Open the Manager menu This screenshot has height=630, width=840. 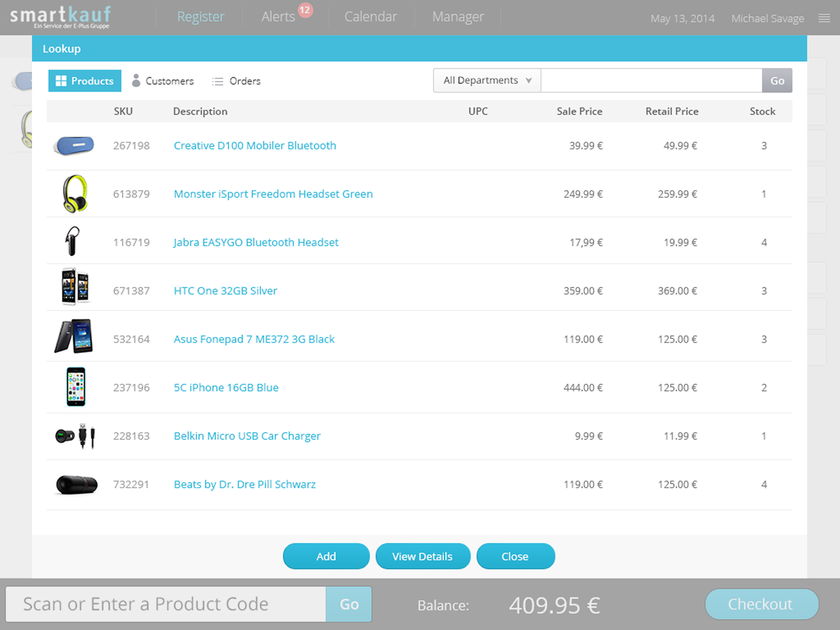point(458,17)
